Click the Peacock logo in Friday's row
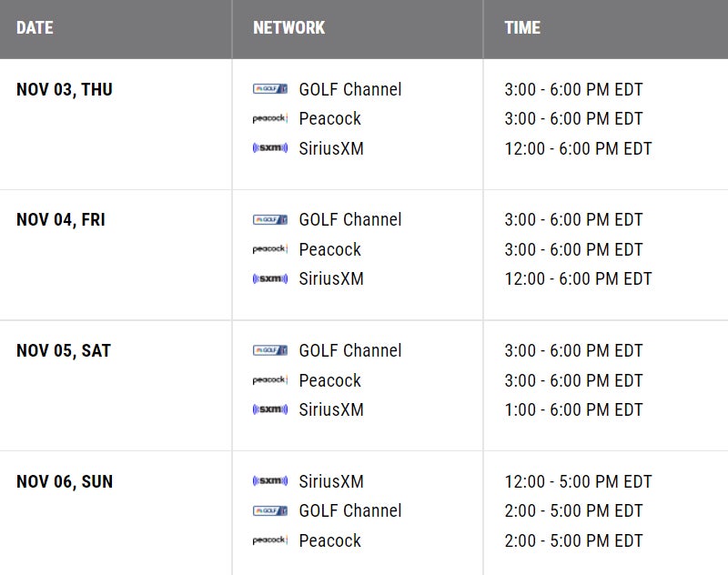Image resolution: width=728 pixels, height=575 pixels. [x=270, y=249]
